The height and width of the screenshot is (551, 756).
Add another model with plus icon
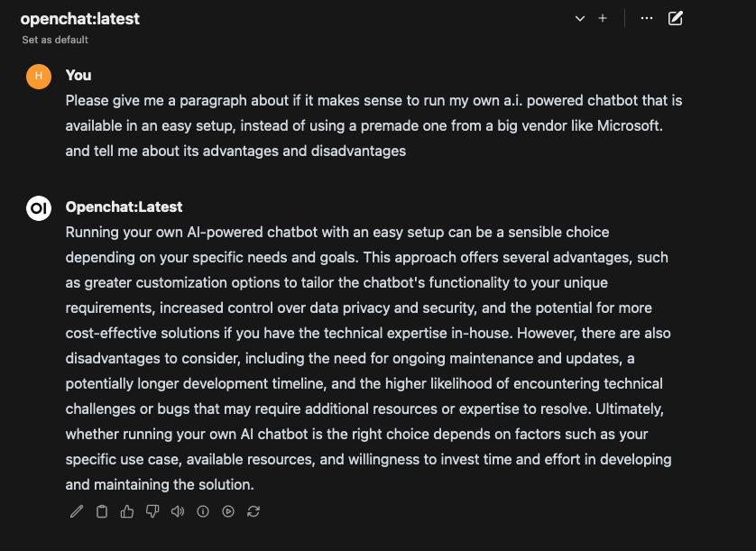603,18
